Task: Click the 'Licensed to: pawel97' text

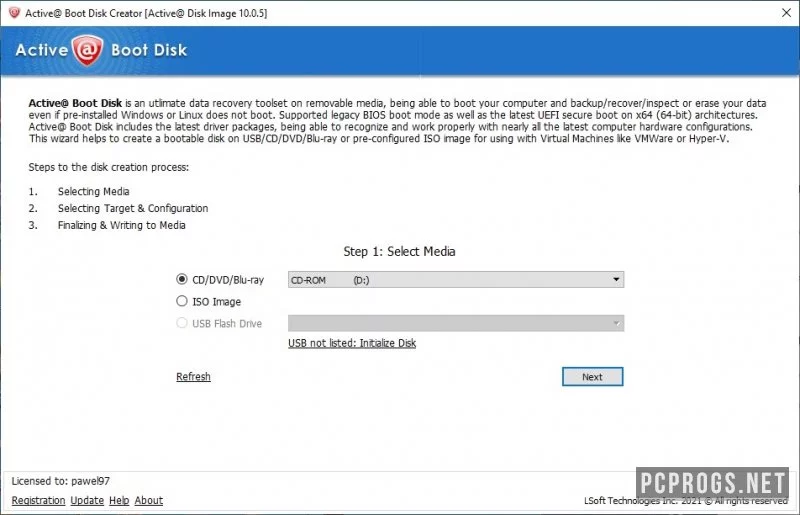Action: point(61,481)
